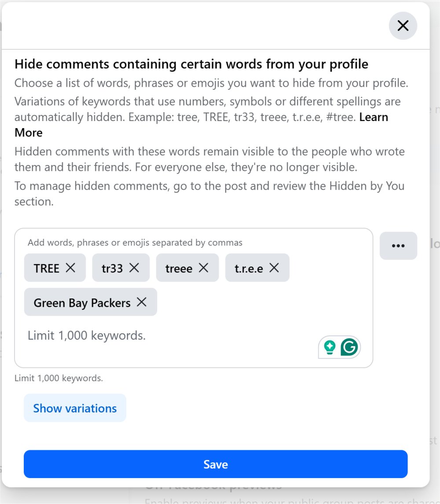440x504 pixels.
Task: Delete the treee keyword via its X
Action: [203, 268]
